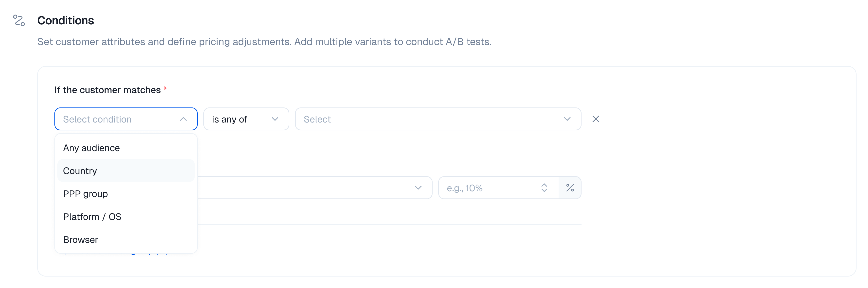Image resolution: width=868 pixels, height=288 pixels.
Task: Click the chevron of the dropdown left of the percentage field
Action: pyautogui.click(x=418, y=188)
